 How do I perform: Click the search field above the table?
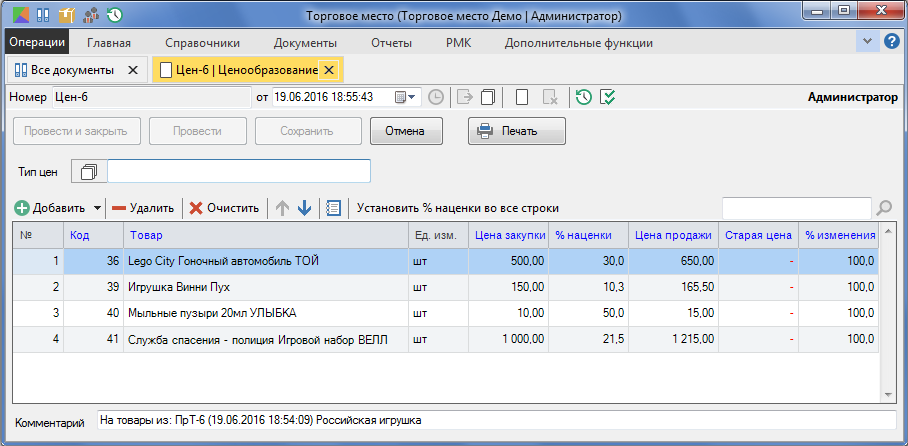[796, 208]
